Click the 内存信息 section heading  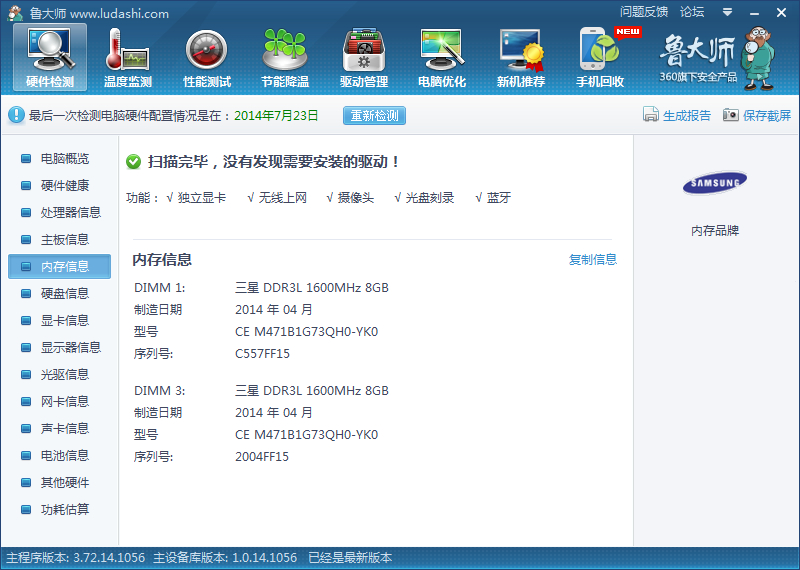(162, 260)
